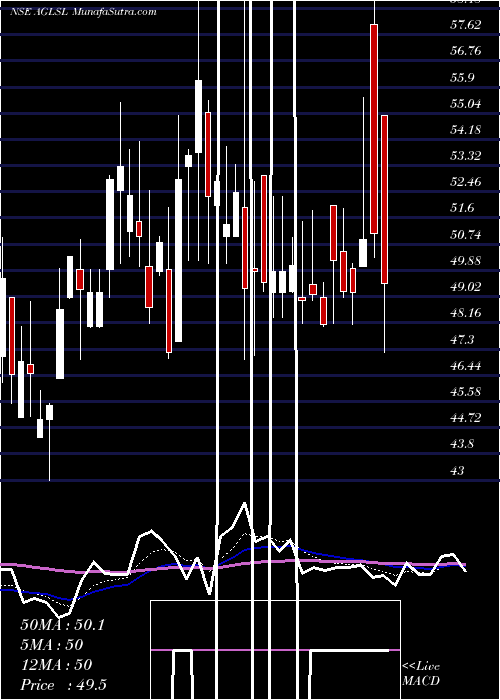Viewport: 500px width, 700px height.
Task: Select the Price : 49.5 readout
Action: click(63, 685)
